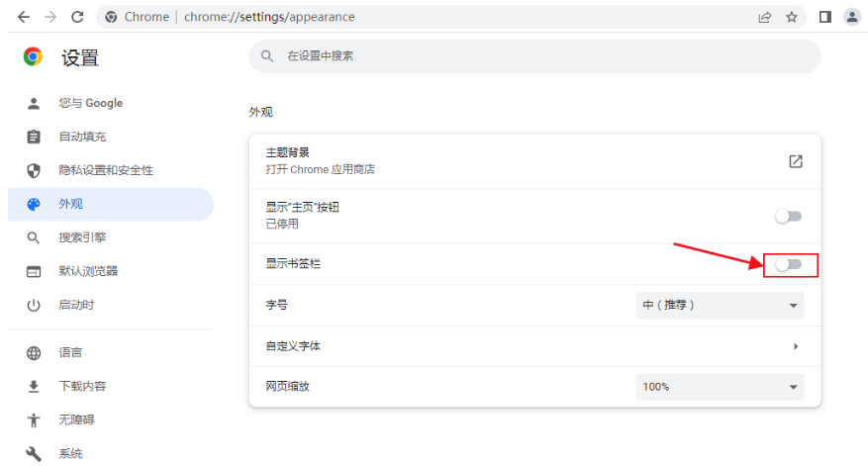Click the 在设置中搜索 search field
This screenshot has width=868, height=466.
tap(534, 56)
